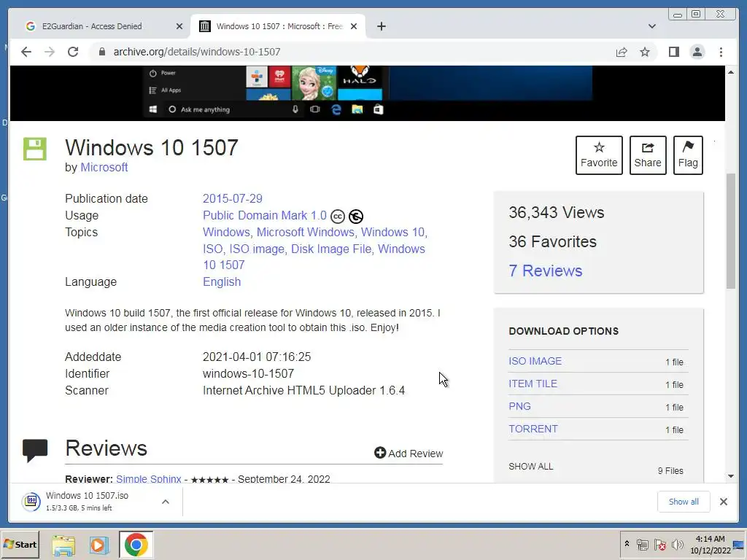747x560 pixels.
Task: Reload the archive.org page
Action: click(x=73, y=52)
